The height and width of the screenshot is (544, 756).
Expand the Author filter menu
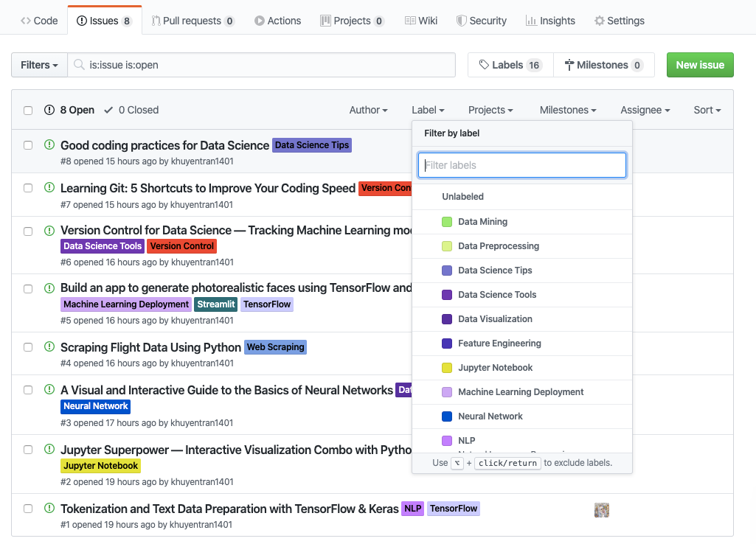[x=368, y=110]
